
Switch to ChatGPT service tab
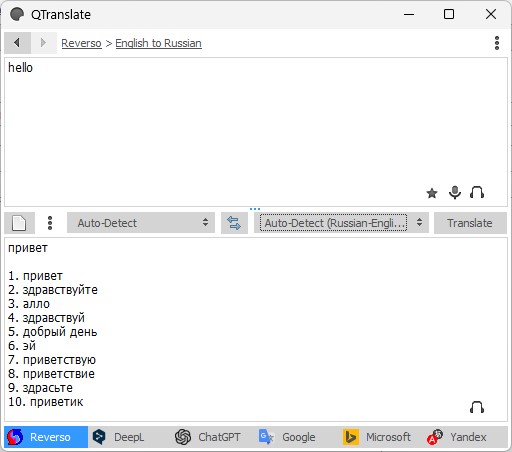coord(214,437)
